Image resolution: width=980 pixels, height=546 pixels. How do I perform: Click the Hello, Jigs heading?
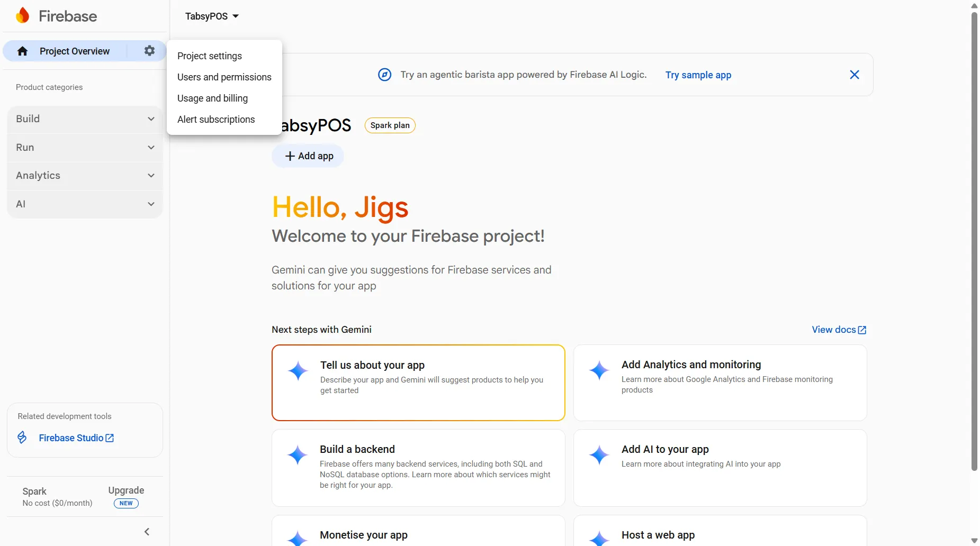(340, 207)
